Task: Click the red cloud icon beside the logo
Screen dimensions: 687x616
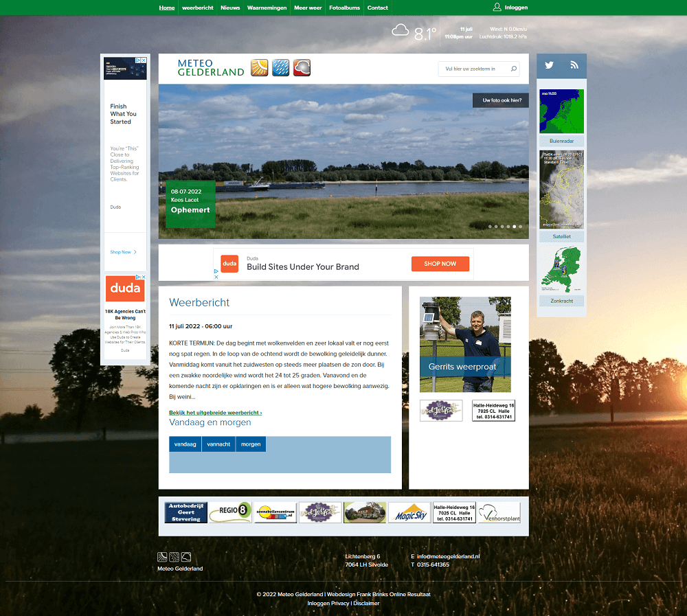Action: [302, 68]
